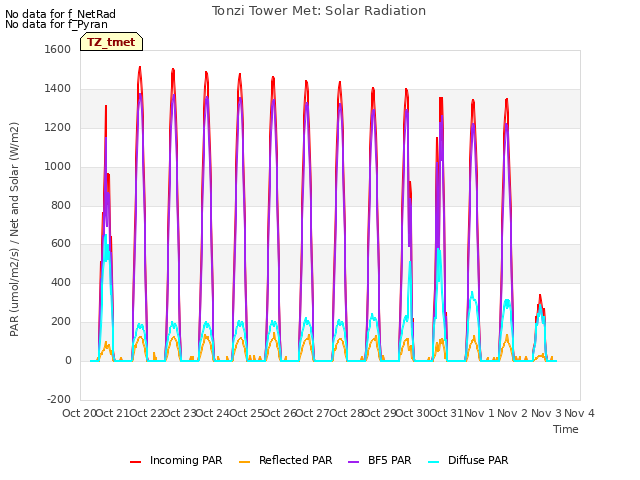Click the Nov 3 x-axis date label
The width and height of the screenshot is (640, 480).
pyautogui.click(x=546, y=413)
